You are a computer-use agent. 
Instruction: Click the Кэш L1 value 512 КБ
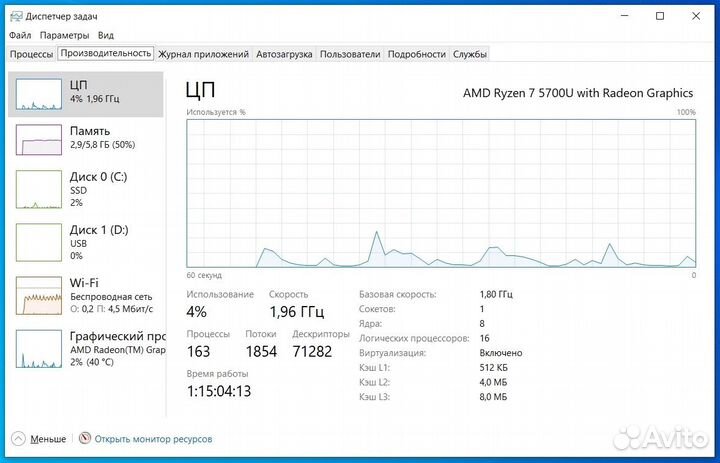pyautogui.click(x=494, y=368)
